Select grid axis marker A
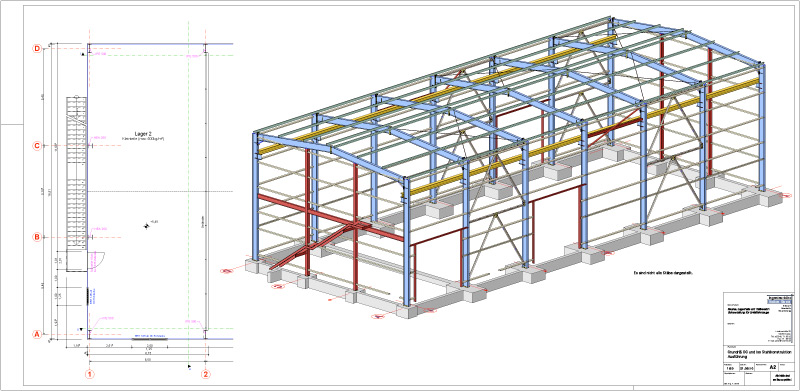This screenshot has height=391, width=800. (37, 335)
